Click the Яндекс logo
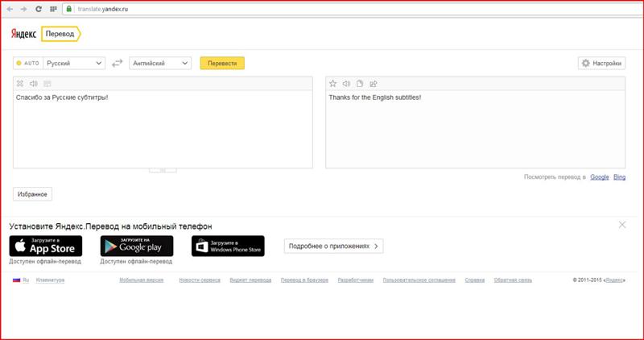 pos(23,34)
